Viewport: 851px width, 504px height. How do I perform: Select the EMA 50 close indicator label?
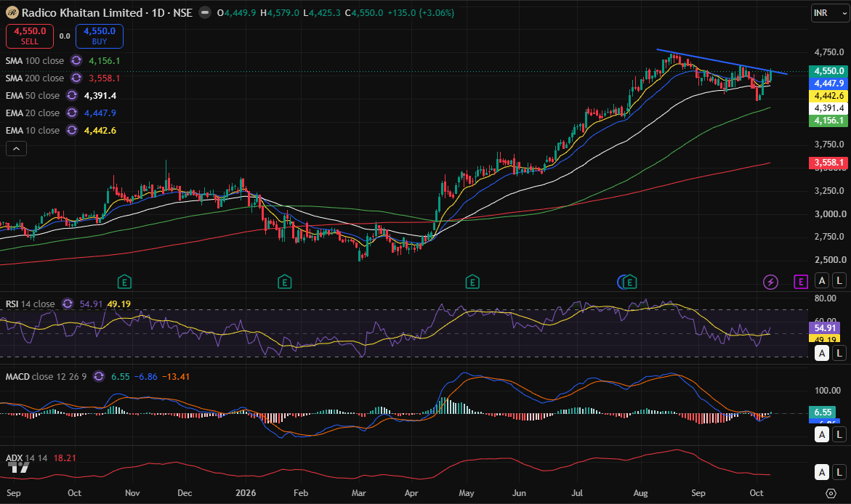pyautogui.click(x=33, y=95)
